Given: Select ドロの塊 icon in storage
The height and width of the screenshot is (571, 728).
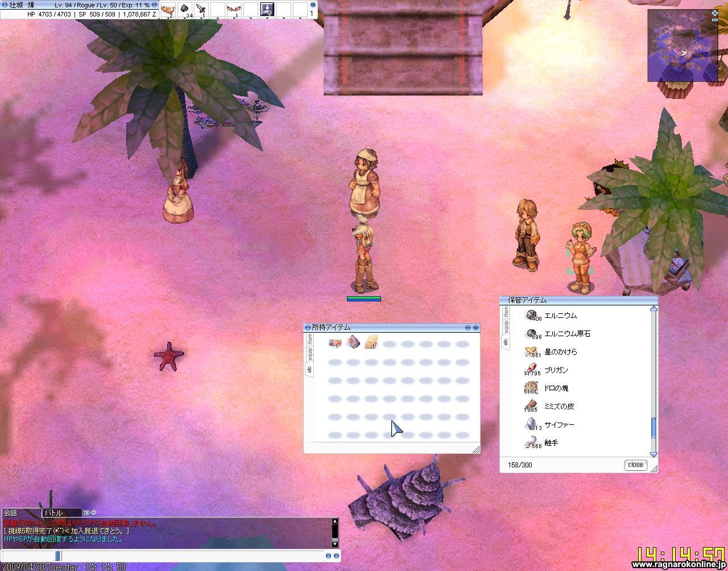Looking at the screenshot, I should click(x=531, y=388).
